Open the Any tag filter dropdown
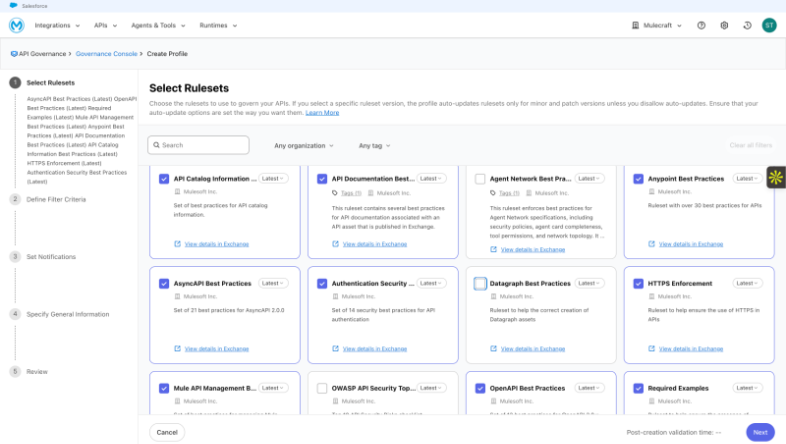 374,146
